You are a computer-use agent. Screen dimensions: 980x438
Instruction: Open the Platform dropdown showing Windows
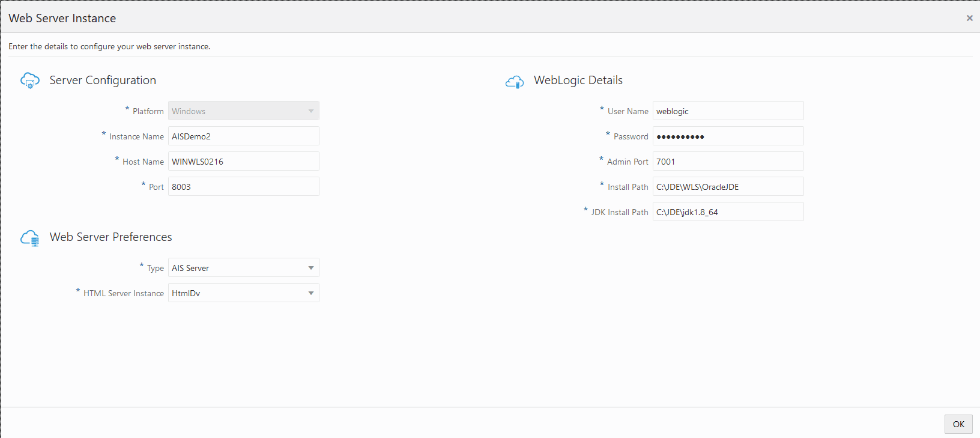point(244,111)
